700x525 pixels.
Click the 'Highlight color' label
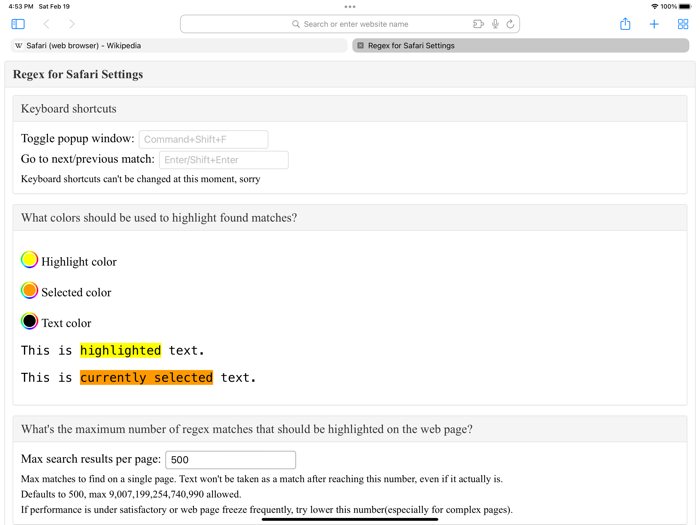79,262
